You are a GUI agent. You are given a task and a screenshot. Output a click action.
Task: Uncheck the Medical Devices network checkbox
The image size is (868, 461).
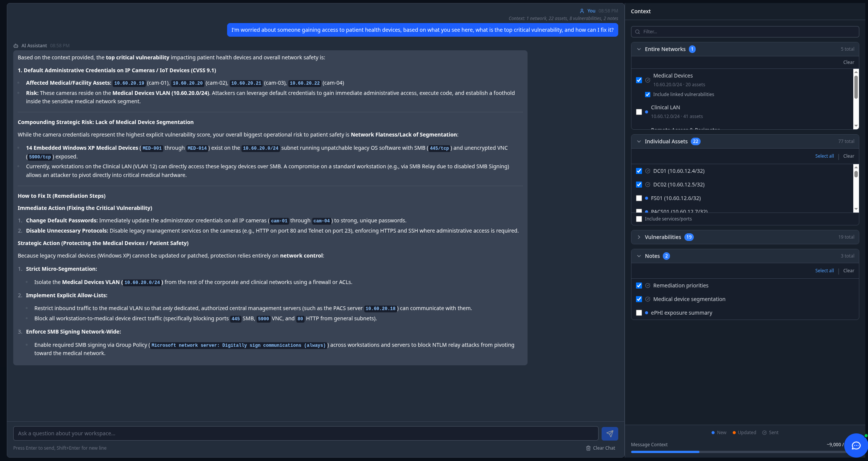point(639,80)
